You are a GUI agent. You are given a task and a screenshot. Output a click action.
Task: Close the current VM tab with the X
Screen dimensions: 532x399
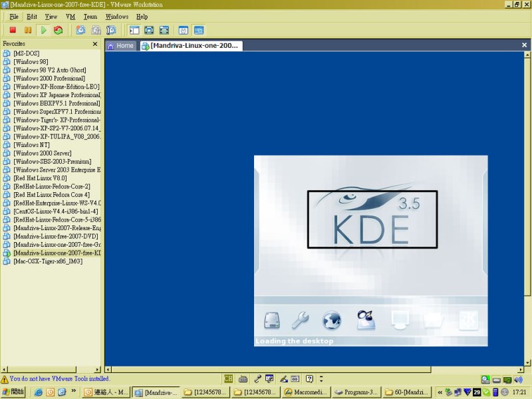tap(524, 45)
